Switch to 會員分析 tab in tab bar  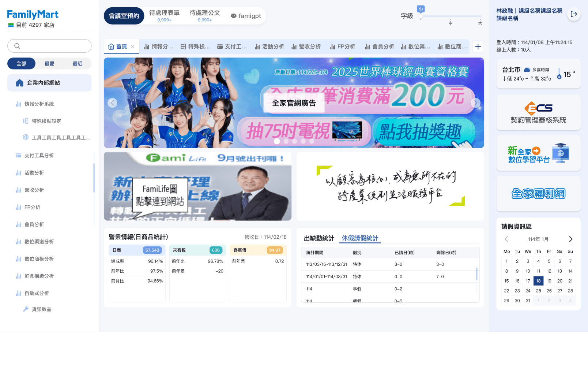pos(380,46)
